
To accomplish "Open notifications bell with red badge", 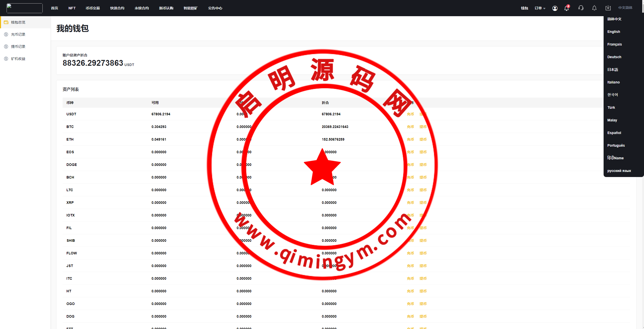I will (x=566, y=8).
